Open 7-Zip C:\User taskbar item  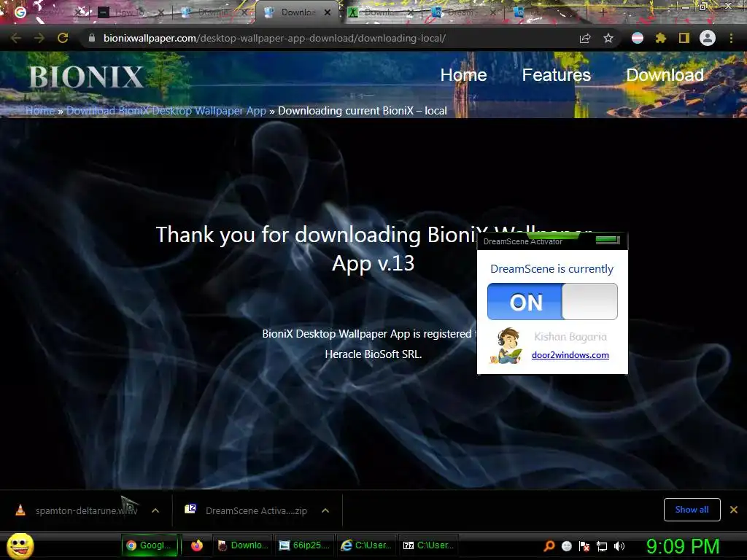click(428, 545)
